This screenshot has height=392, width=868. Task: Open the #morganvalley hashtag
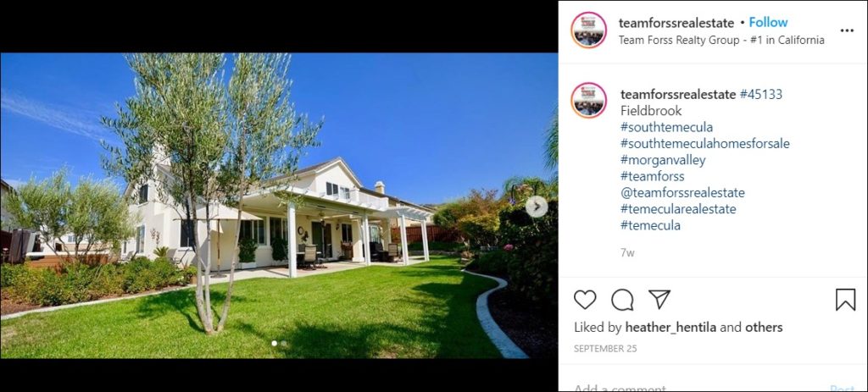click(663, 160)
